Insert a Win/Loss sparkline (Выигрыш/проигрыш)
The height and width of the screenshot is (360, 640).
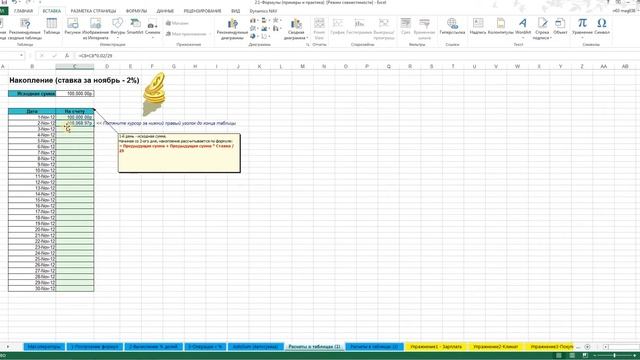(x=384, y=29)
